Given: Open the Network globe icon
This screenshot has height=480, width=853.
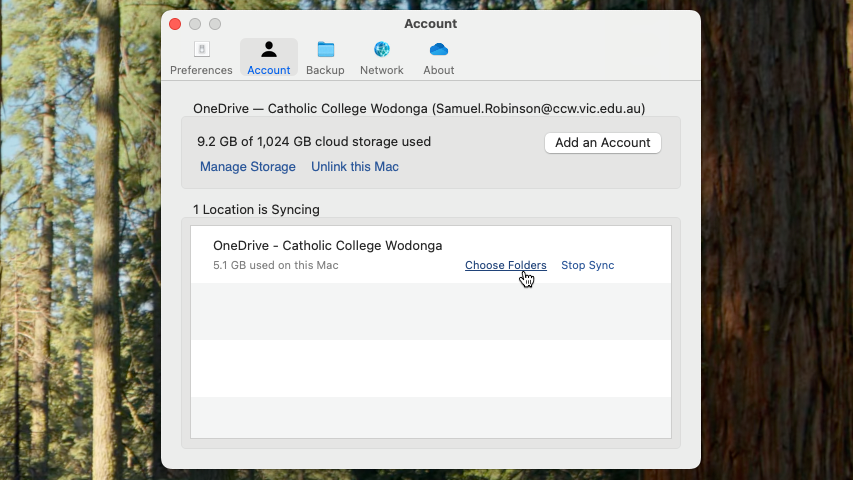Looking at the screenshot, I should tap(382, 50).
